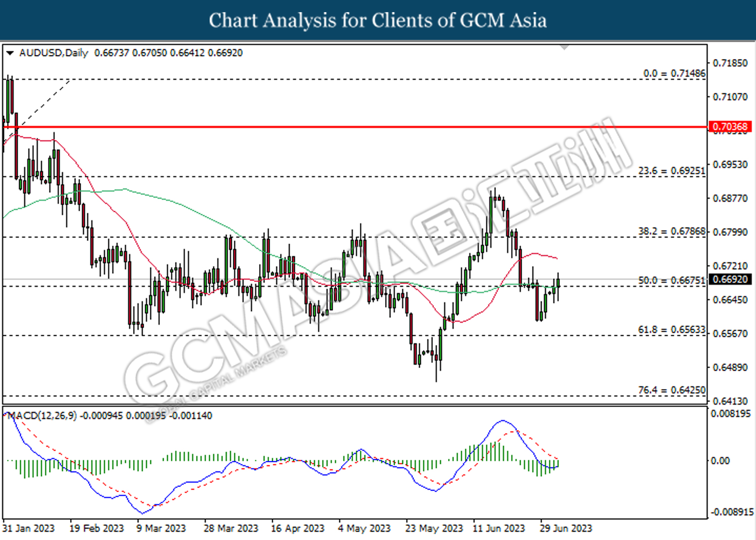Click the 0.68770 price scale value
The width and height of the screenshot is (756, 540).
730,198
